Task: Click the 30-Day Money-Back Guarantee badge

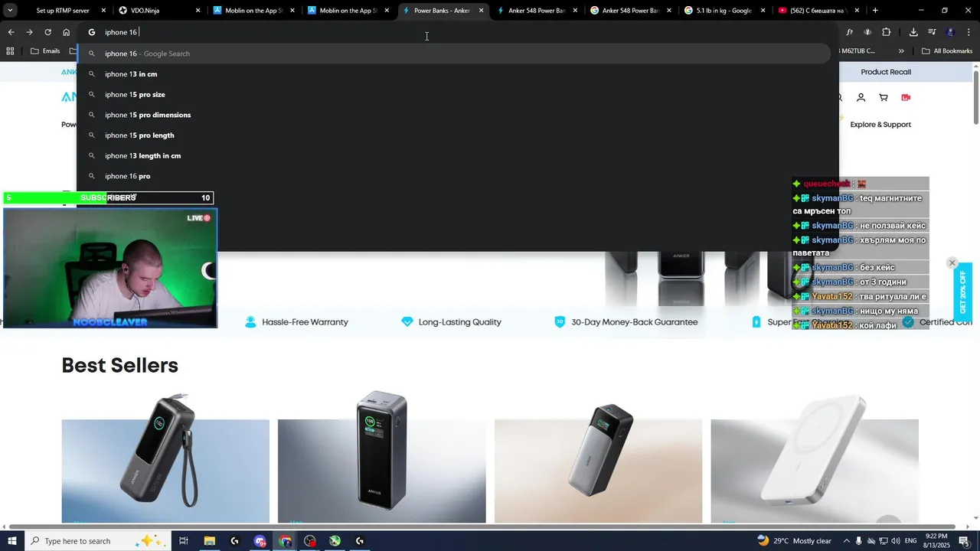Action: point(626,322)
